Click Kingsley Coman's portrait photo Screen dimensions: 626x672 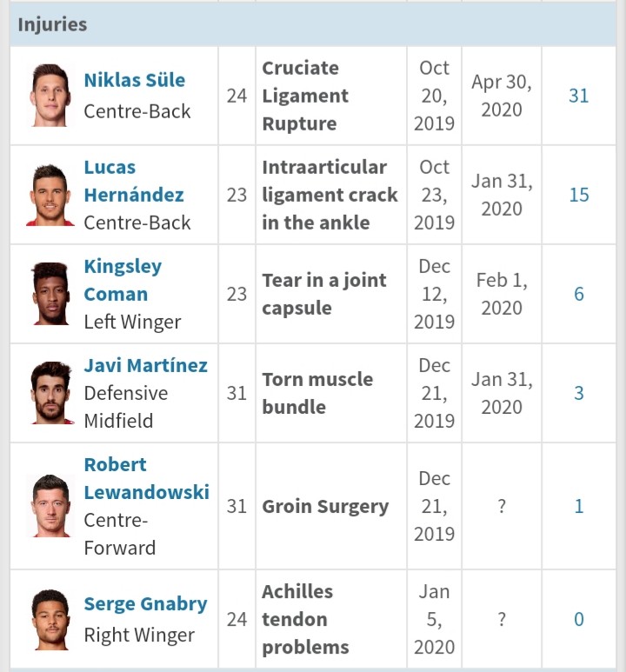tap(50, 294)
